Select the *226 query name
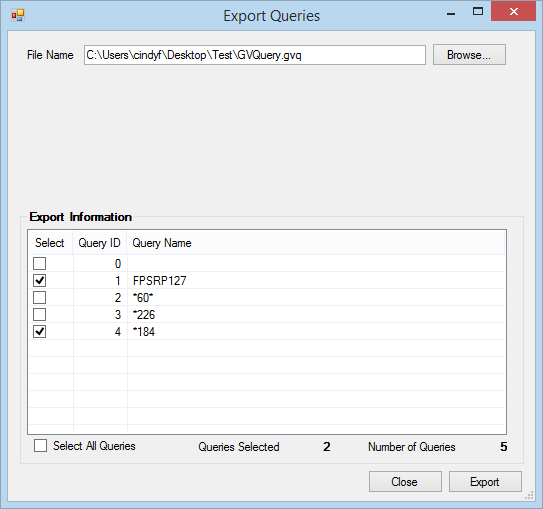The image size is (543, 509). [144, 314]
